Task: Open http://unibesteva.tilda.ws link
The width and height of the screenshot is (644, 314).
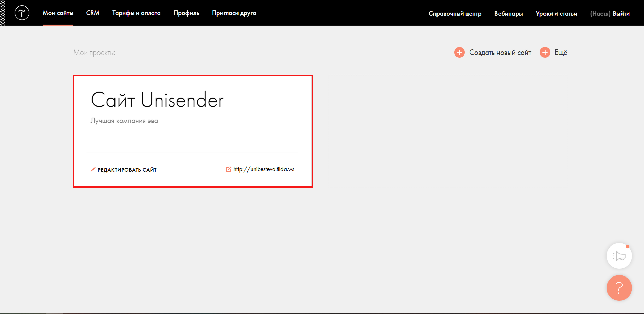Action: (x=264, y=169)
